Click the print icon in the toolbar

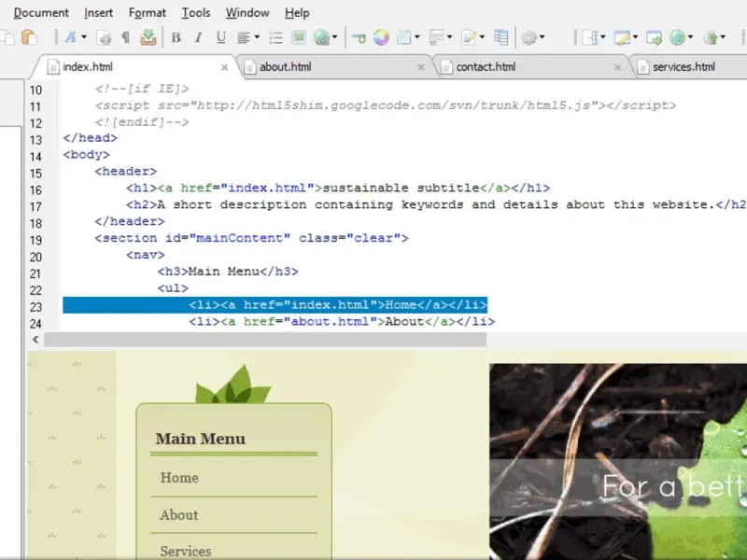[x=105, y=38]
